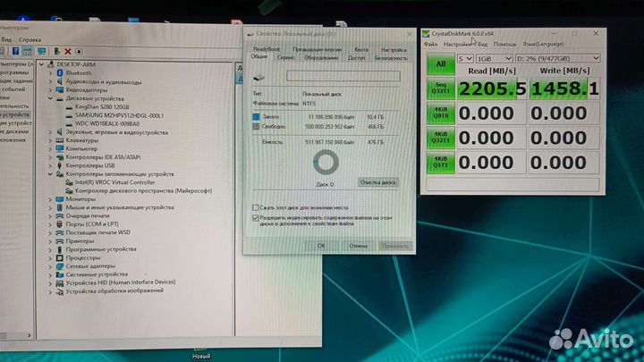Image resolution: width=644 pixels, height=362 pixels.
Task: Expand the Очереди печати node
Action: coord(50,216)
